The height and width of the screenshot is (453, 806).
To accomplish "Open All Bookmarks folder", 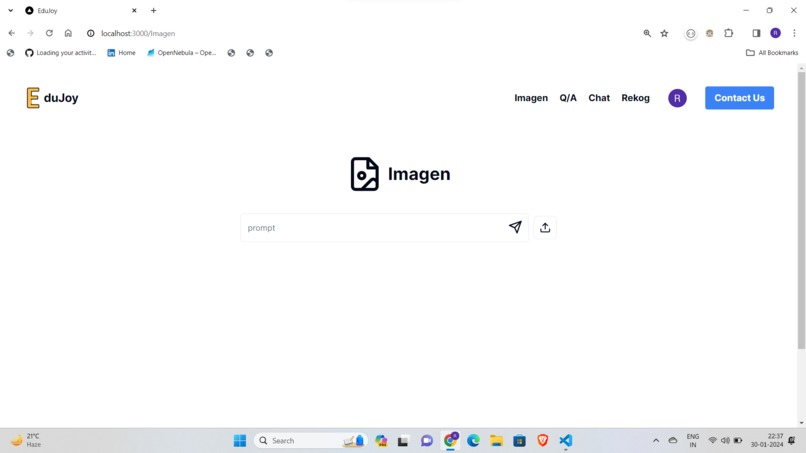I will 772,52.
